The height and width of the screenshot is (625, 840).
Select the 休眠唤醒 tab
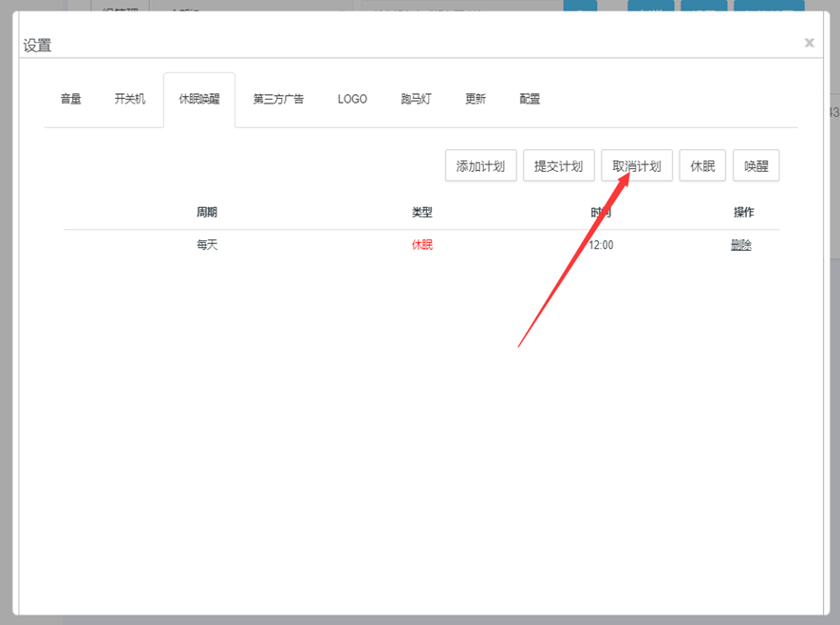[x=199, y=99]
